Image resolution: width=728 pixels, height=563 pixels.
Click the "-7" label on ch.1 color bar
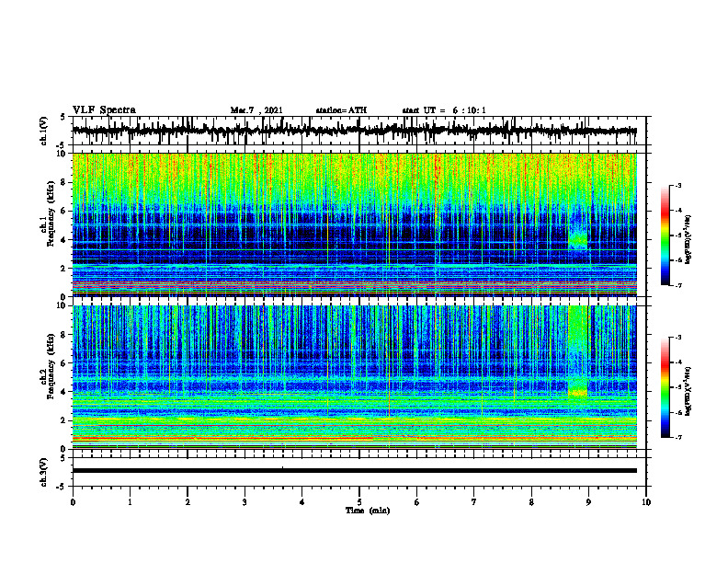pos(678,285)
